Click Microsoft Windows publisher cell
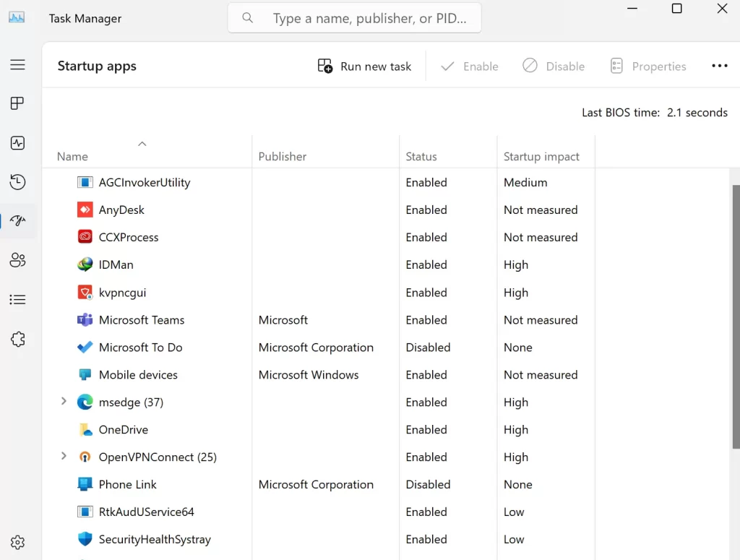The image size is (740, 560). 309,374
